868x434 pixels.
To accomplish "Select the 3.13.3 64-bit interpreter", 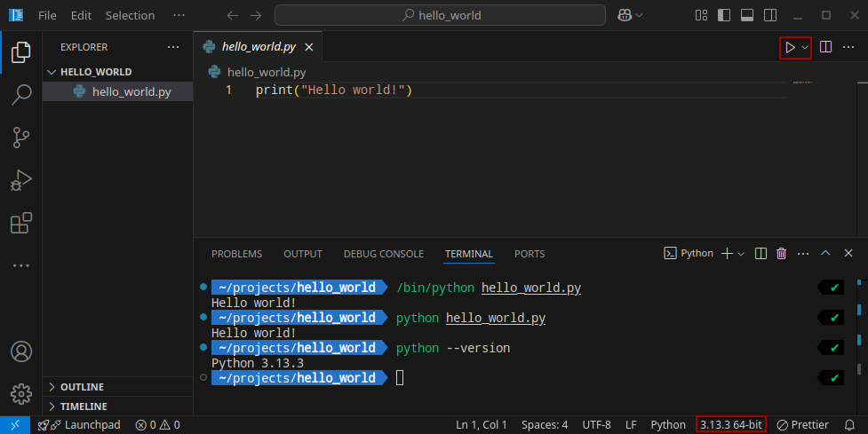I will [730, 424].
